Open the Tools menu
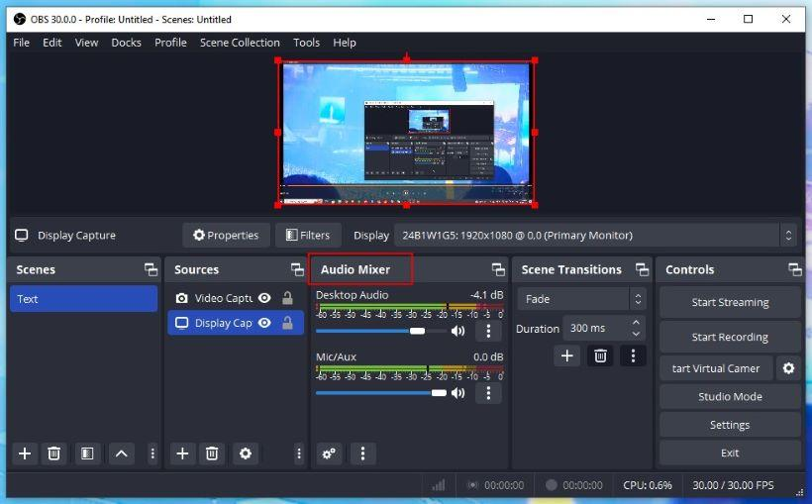812x504 pixels. pyautogui.click(x=307, y=43)
